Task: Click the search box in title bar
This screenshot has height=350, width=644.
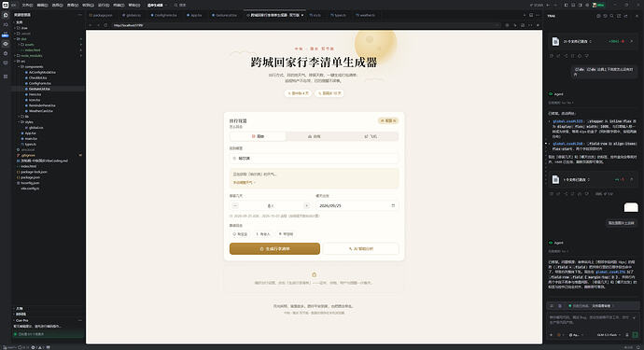Action: click(181, 5)
